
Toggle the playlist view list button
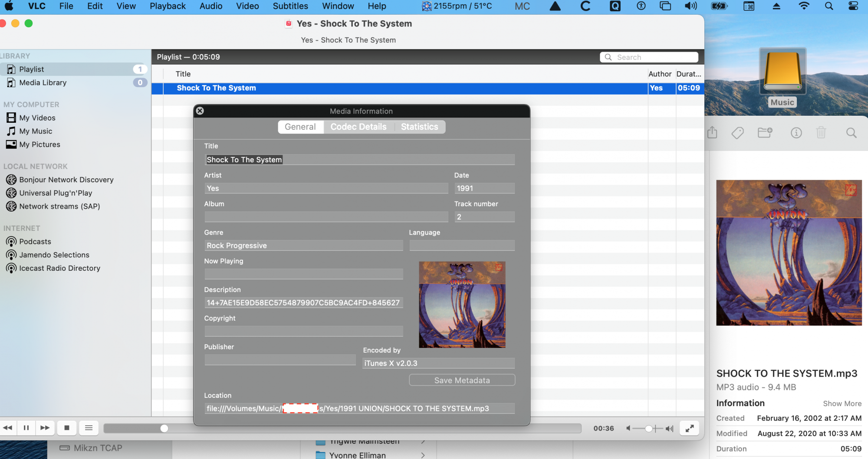[89, 428]
